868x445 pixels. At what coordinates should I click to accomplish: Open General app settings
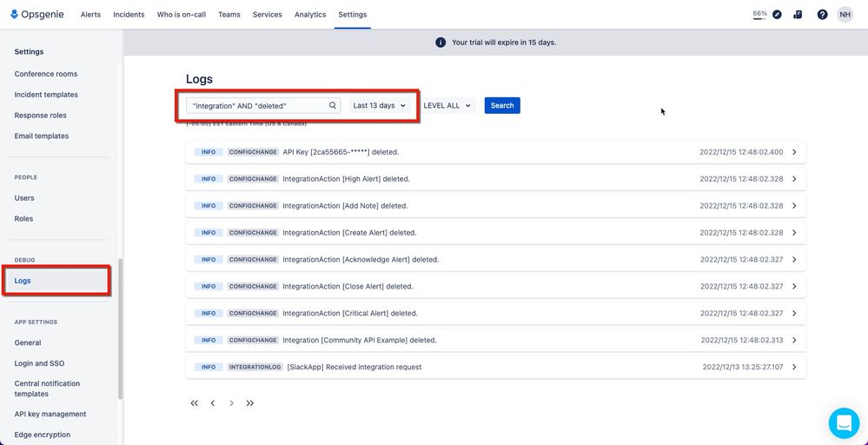(x=28, y=342)
